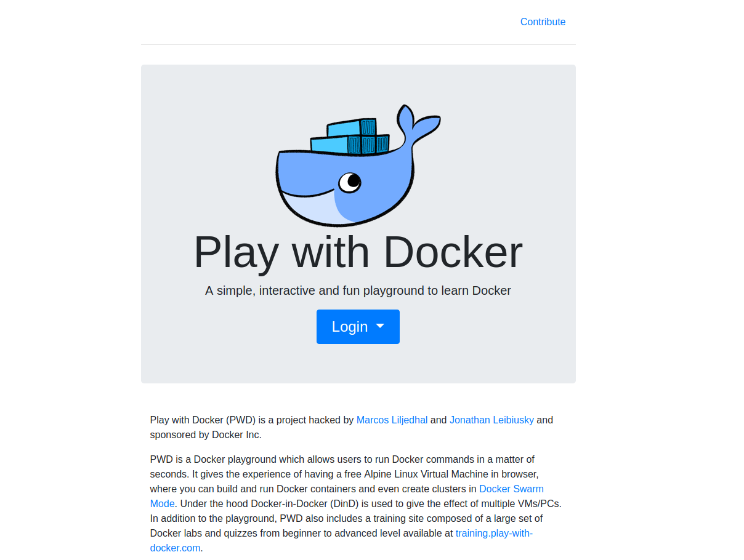Visit the training.play-with-docker.com link
This screenshot has width=744, height=560.
494,533
